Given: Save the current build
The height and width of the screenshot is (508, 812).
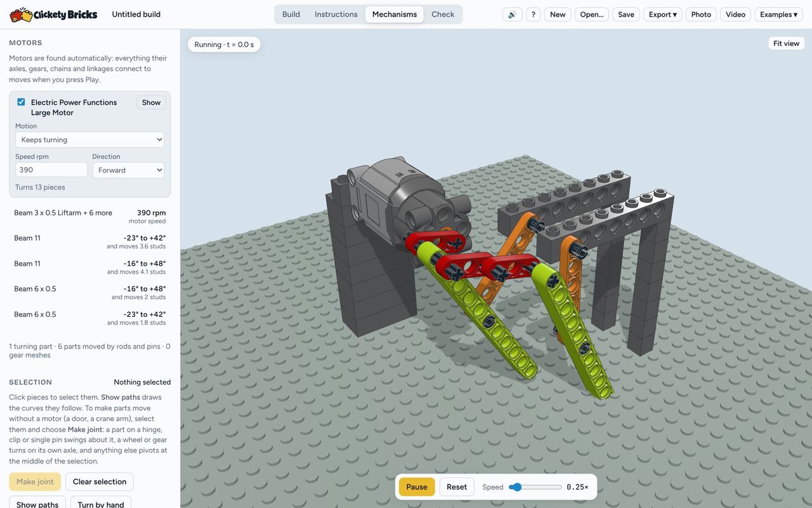Looking at the screenshot, I should pyautogui.click(x=626, y=15).
